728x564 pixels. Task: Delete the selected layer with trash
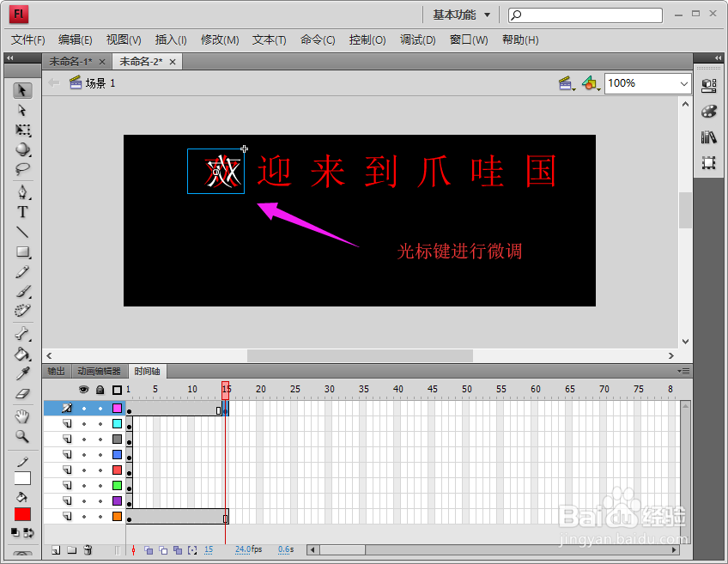(x=88, y=550)
